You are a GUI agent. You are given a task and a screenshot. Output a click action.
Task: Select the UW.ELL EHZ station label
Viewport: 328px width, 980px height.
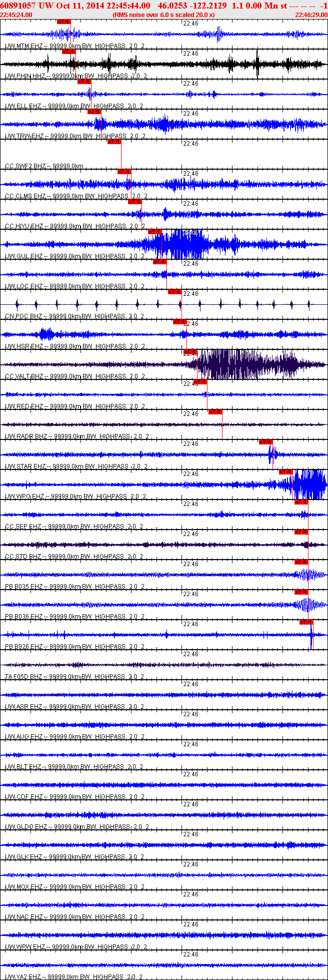23,106
